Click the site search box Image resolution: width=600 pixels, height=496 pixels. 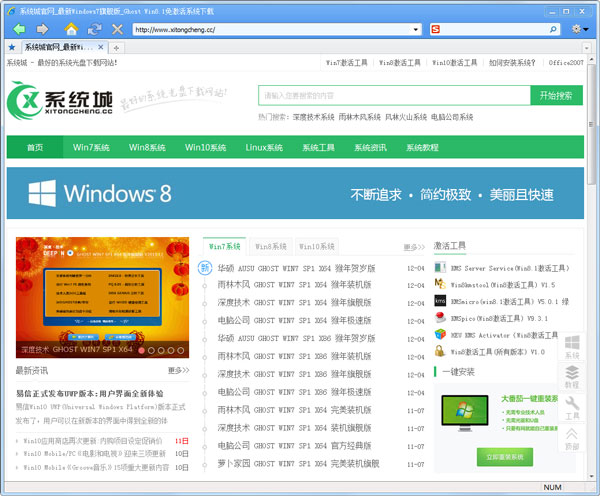click(395, 95)
